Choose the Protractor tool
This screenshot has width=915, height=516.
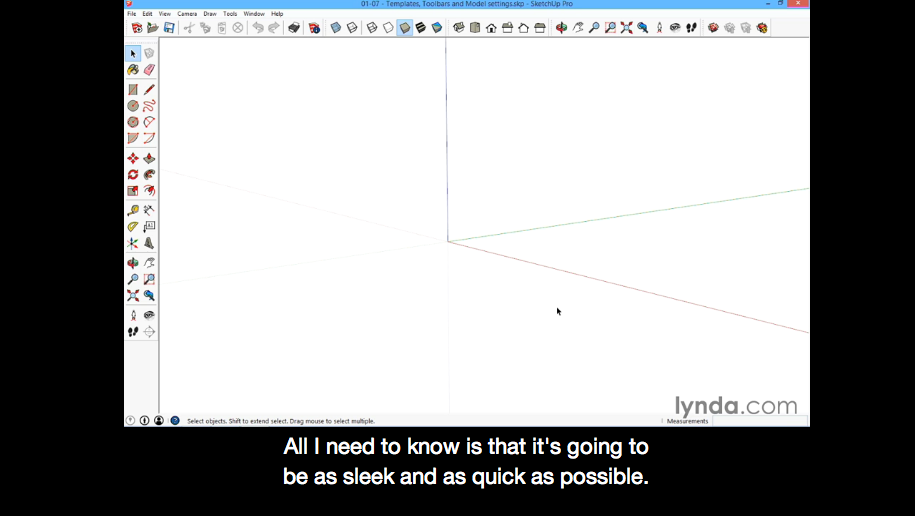coord(133,226)
